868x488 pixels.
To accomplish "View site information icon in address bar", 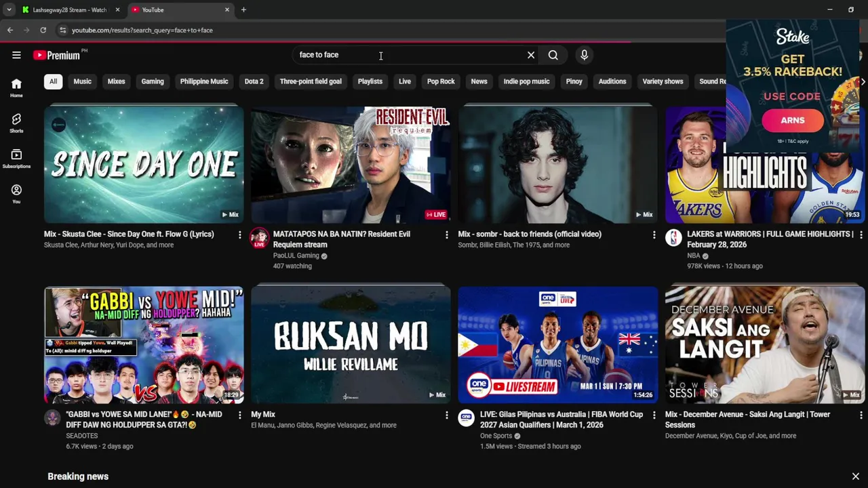I will 62,30.
